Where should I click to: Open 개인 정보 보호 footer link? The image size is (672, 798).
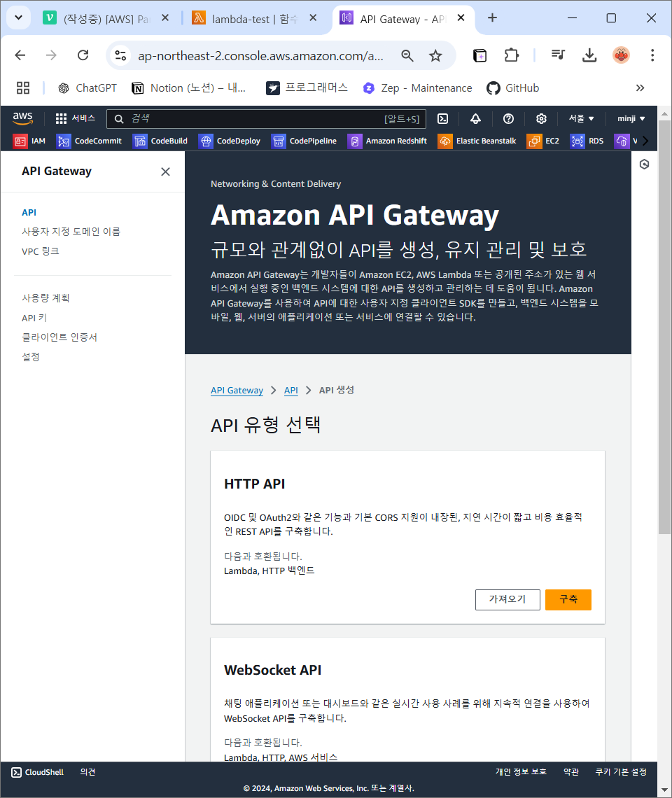[x=521, y=772]
